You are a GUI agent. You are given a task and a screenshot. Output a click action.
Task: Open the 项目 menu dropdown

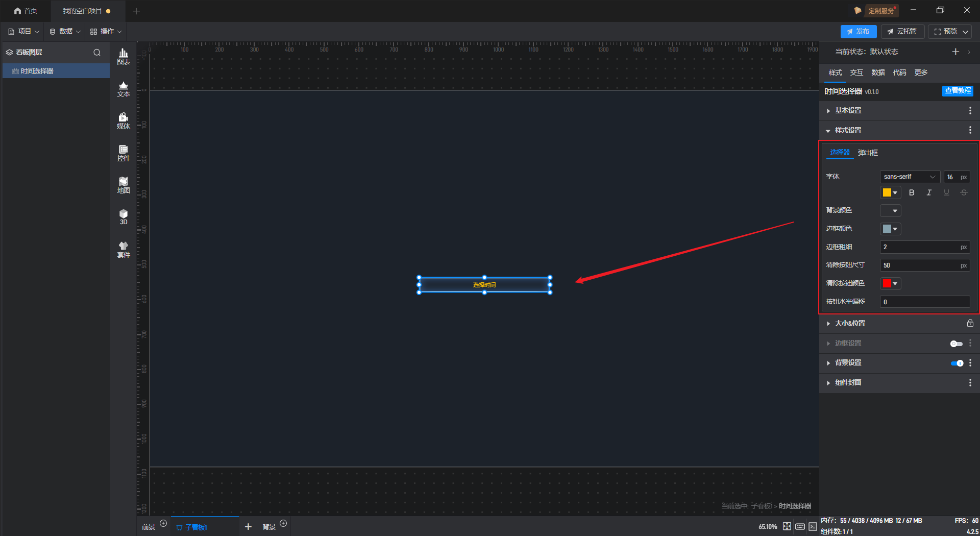[23, 32]
